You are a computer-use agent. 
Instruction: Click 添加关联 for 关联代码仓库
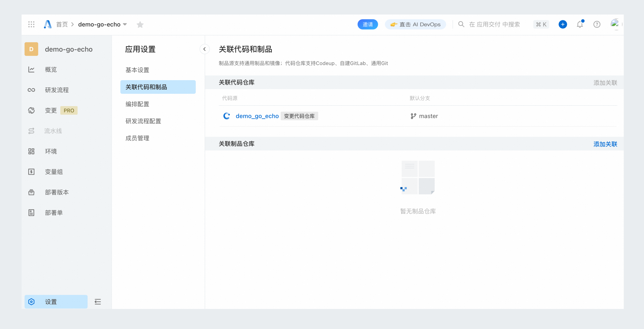605,83
